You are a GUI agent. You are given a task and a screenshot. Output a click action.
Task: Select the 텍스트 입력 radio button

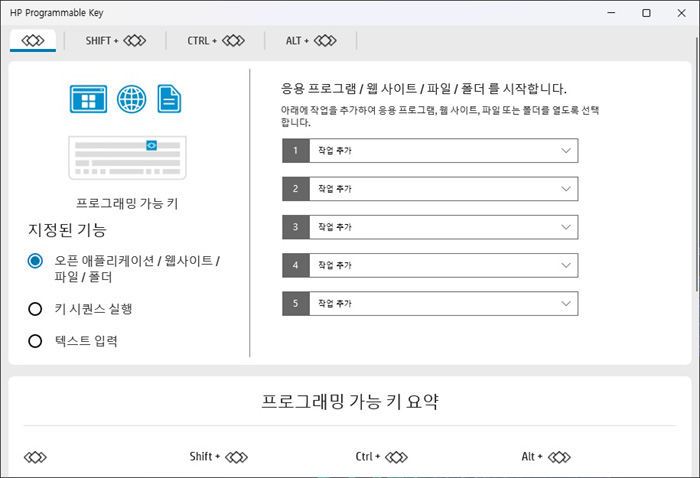click(x=35, y=341)
